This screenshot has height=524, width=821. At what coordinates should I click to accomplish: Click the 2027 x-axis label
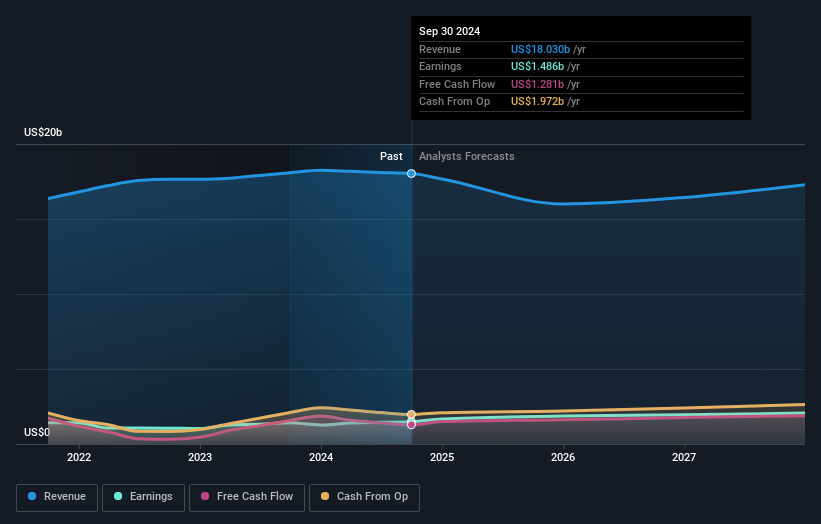click(684, 457)
